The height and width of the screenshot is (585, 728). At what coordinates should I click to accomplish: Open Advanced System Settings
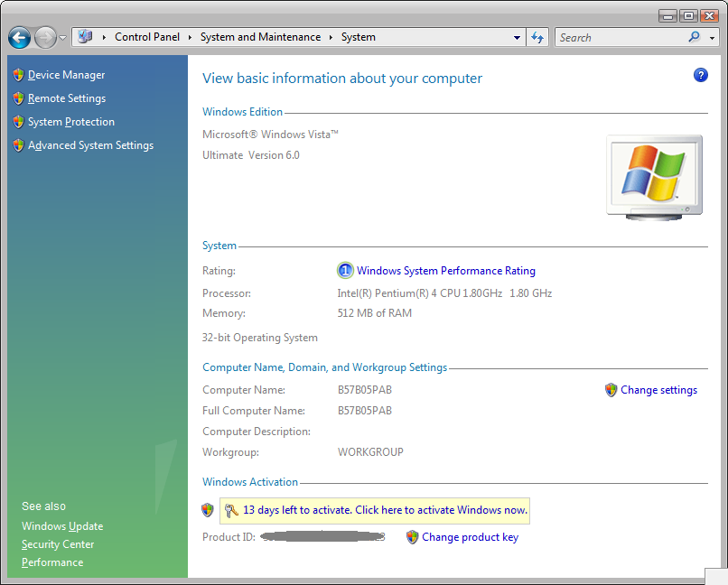coord(90,145)
